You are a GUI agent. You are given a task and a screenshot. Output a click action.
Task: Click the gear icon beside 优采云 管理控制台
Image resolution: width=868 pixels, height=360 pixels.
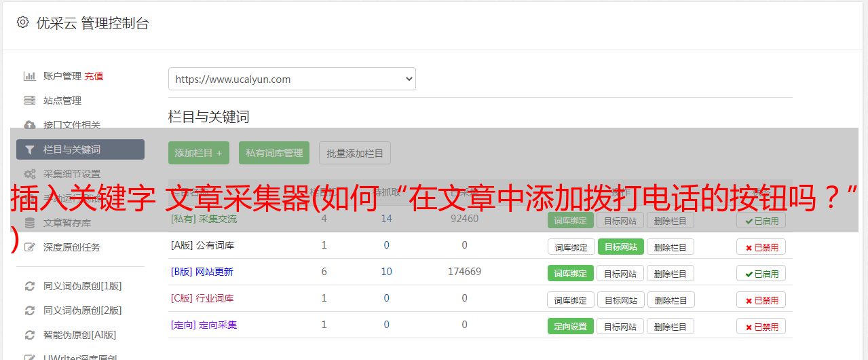point(22,22)
